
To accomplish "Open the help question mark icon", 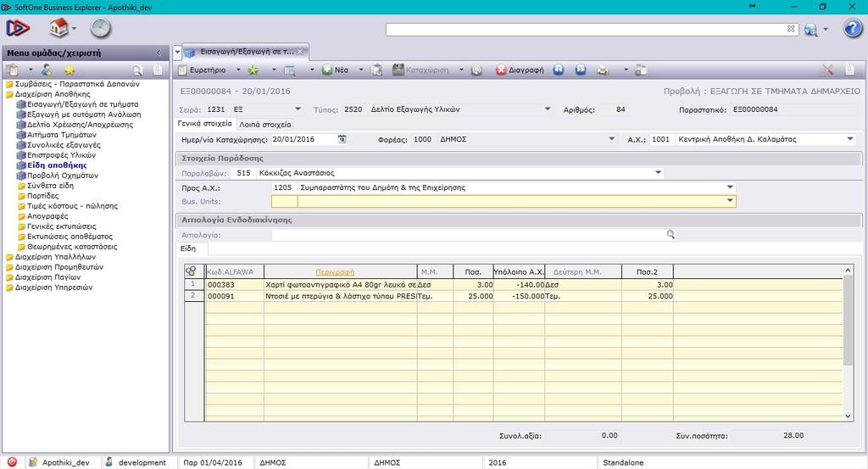I will [x=853, y=28].
